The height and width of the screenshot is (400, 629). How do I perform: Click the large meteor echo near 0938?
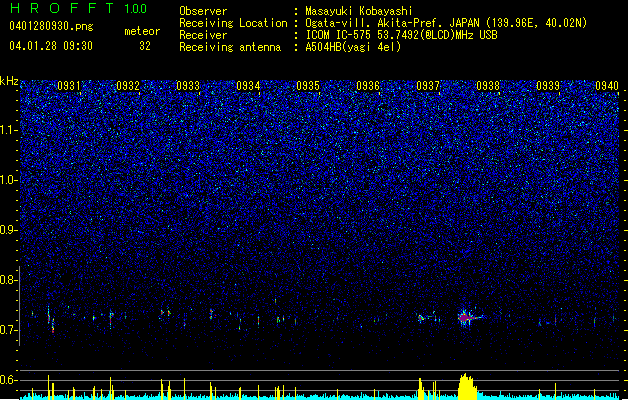[x=467, y=318]
